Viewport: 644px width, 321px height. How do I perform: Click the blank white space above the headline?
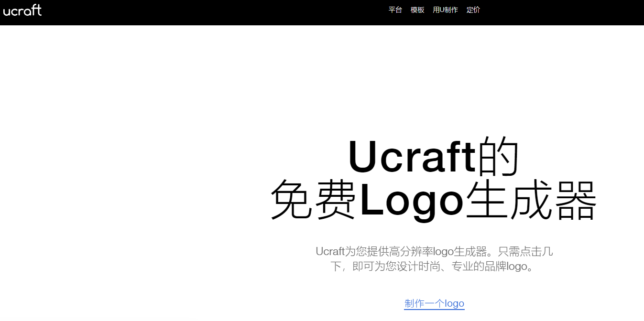click(x=430, y=81)
